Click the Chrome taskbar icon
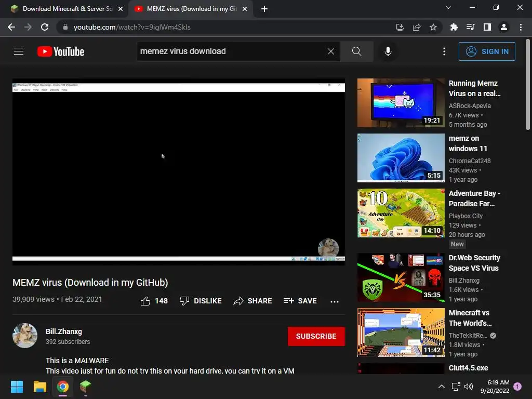The image size is (532, 399). [63, 387]
